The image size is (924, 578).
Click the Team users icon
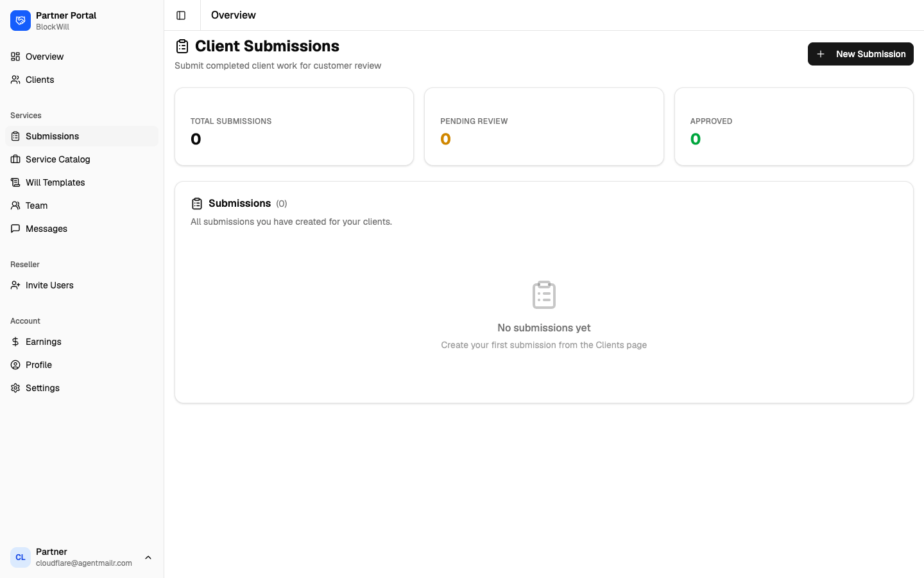pyautogui.click(x=15, y=206)
